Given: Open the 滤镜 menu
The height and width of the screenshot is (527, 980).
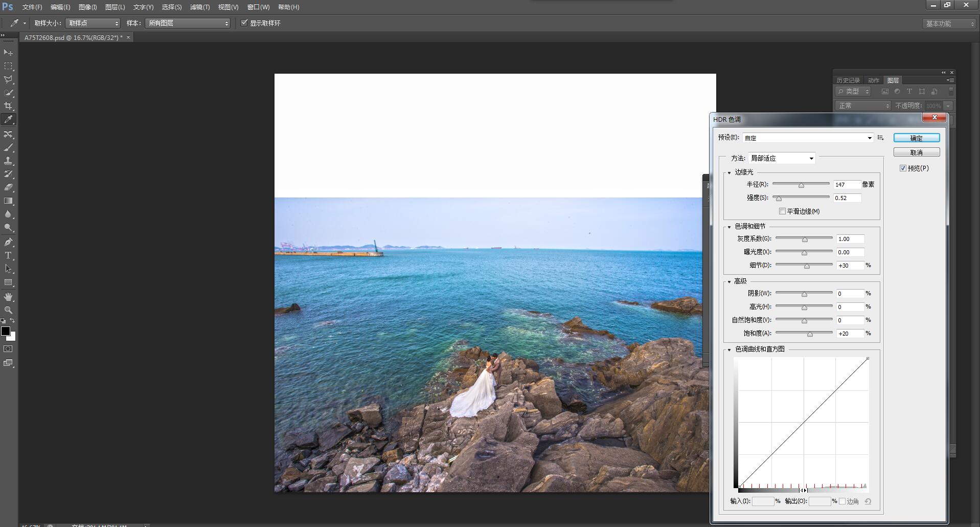Looking at the screenshot, I should point(199,7).
